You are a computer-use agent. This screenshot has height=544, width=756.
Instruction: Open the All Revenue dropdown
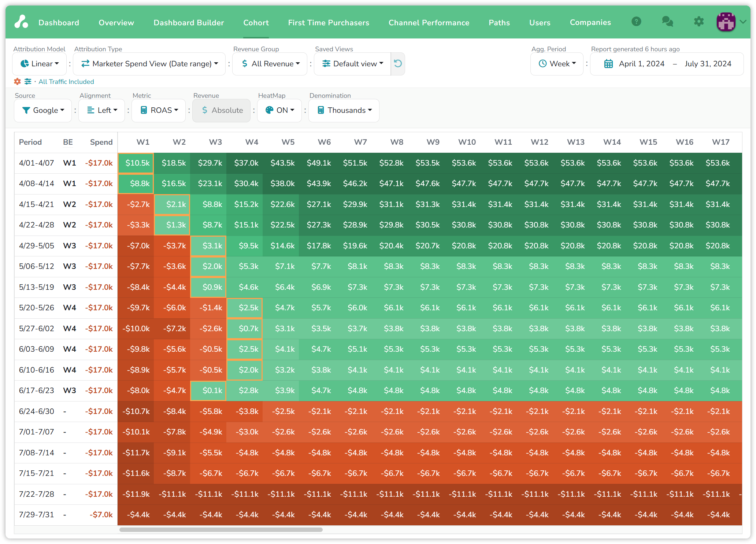tap(270, 64)
